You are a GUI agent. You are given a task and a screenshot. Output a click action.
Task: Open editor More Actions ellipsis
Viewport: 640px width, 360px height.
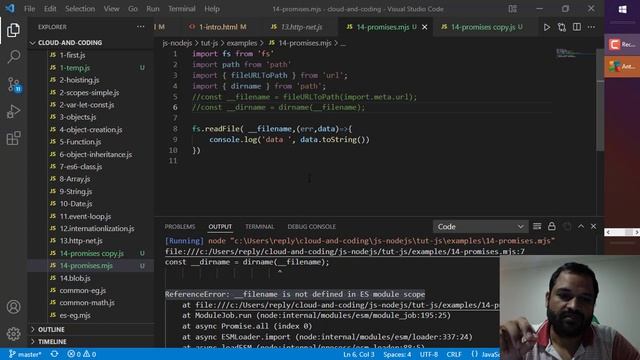coord(591,27)
